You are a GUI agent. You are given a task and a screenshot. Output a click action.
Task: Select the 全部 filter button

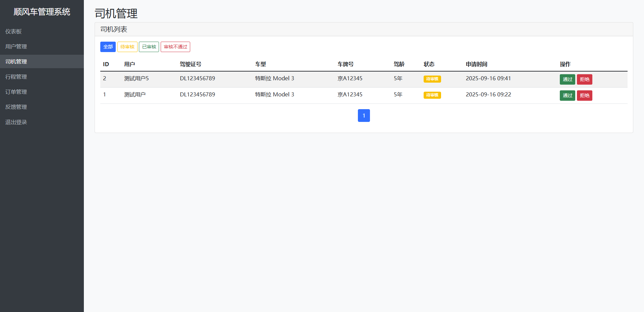108,47
